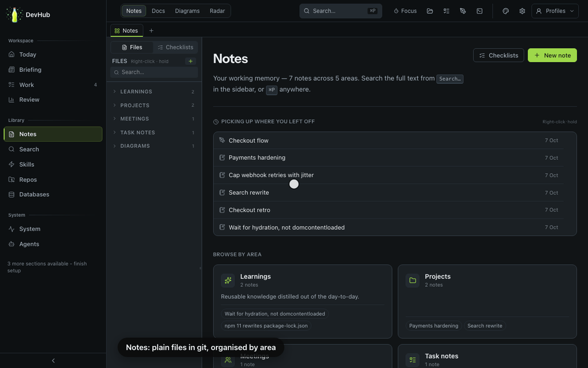The height and width of the screenshot is (368, 588).
Task: Open the checklist icon in top toolbar
Action: pyautogui.click(x=446, y=11)
